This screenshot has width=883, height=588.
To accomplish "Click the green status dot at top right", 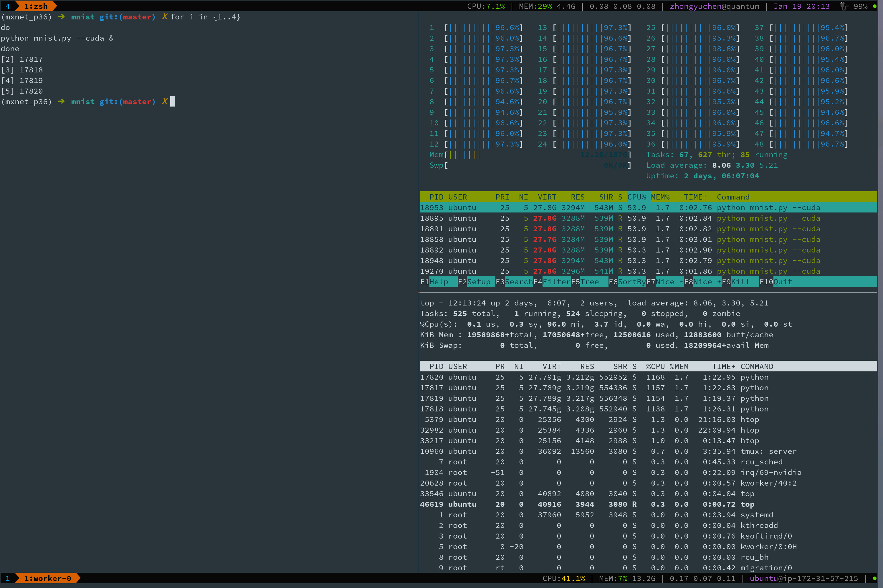I will click(875, 6).
